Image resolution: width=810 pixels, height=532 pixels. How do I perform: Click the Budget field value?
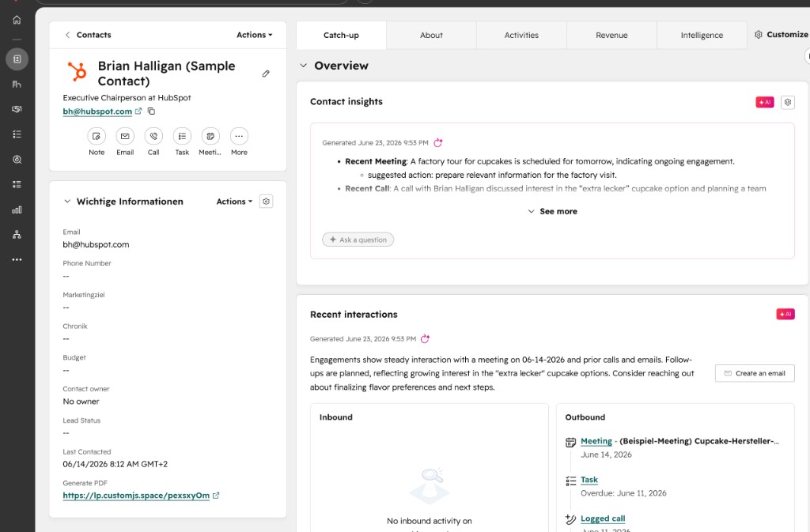point(66,370)
